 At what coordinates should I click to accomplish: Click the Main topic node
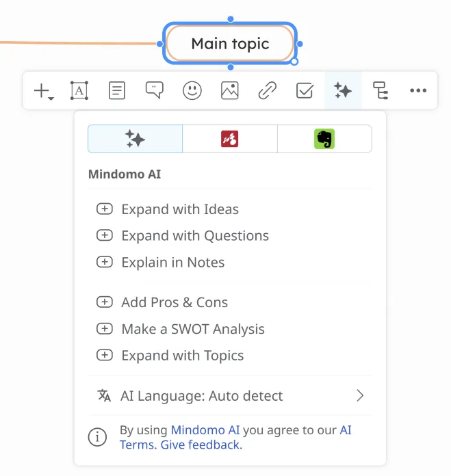pyautogui.click(x=230, y=44)
